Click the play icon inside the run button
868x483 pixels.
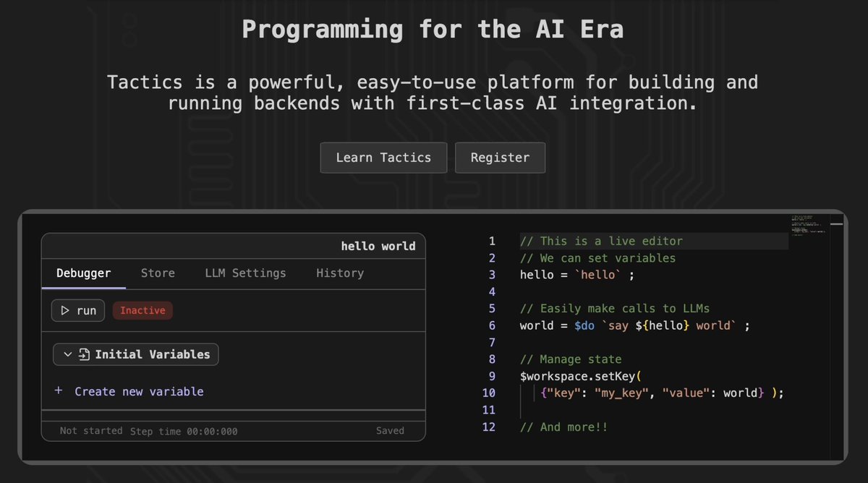click(x=65, y=309)
